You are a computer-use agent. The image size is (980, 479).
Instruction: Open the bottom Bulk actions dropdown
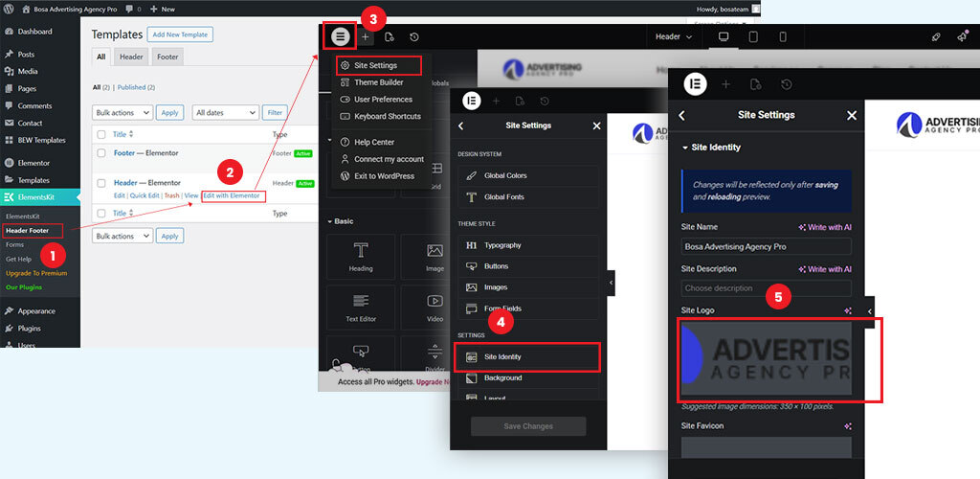(122, 236)
